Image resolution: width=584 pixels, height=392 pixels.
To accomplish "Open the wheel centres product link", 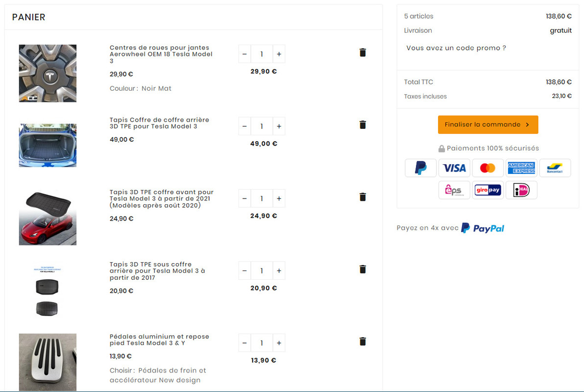I will pos(161,54).
